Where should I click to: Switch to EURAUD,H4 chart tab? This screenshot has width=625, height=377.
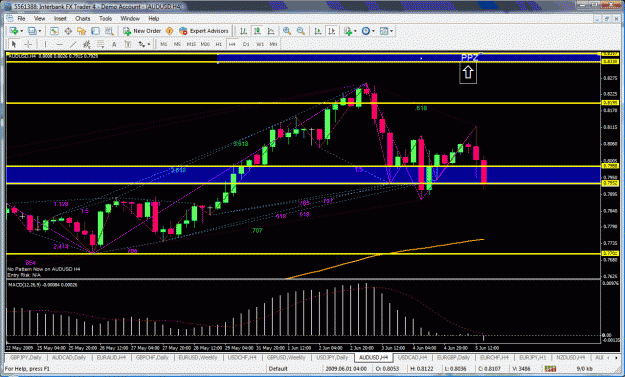click(112, 357)
